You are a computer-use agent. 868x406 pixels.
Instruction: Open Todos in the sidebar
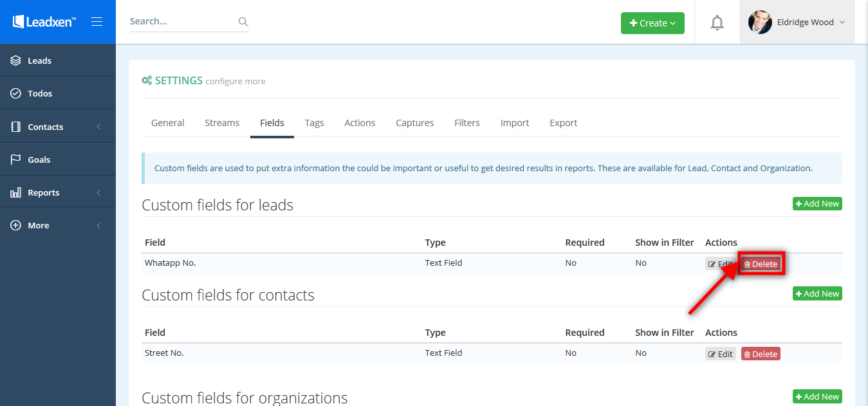pyautogui.click(x=58, y=93)
